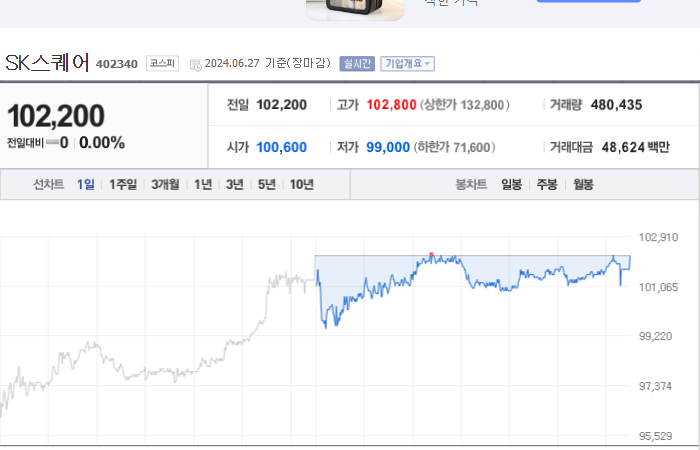Click the 실시간 real-time badge
The image size is (700, 450).
click(x=357, y=63)
